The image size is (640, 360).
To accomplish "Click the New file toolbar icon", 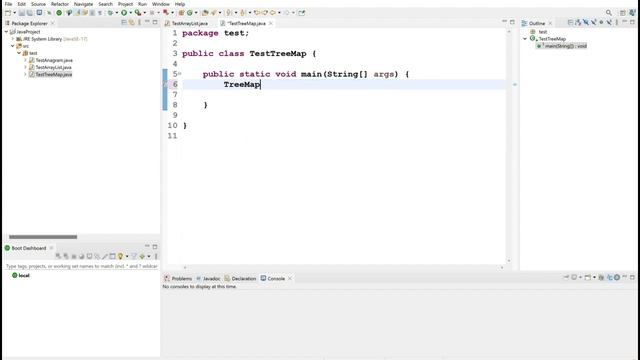I will click(x=8, y=13).
